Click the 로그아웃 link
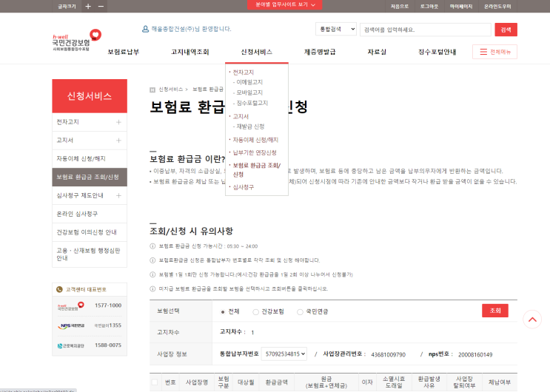This screenshot has width=550, height=392. 429,7
